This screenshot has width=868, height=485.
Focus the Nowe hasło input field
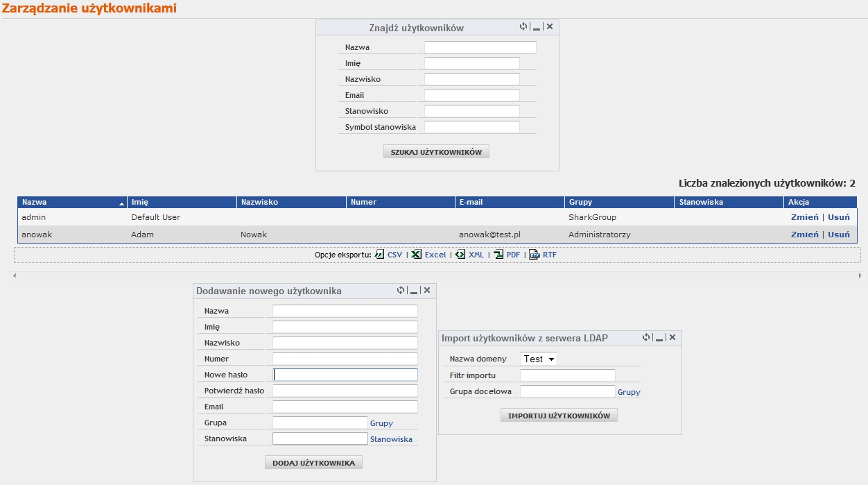[x=345, y=375]
